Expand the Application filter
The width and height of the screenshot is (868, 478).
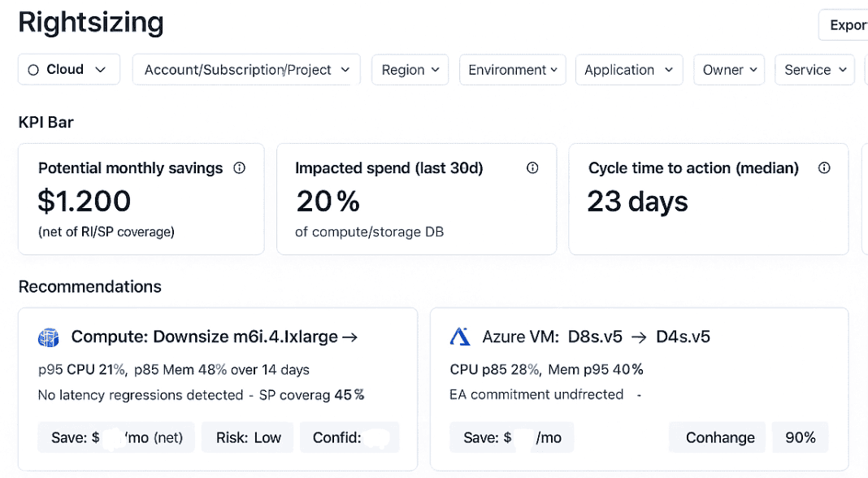click(x=628, y=69)
